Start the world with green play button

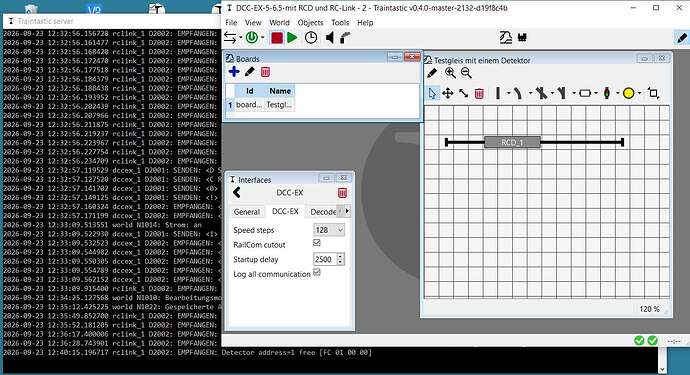(292, 38)
